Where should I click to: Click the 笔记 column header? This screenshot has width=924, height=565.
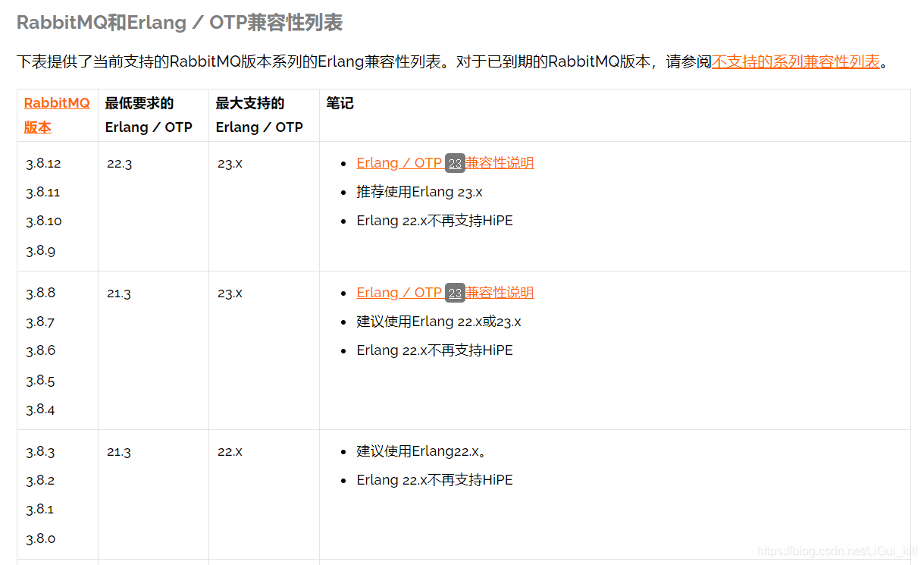(340, 103)
